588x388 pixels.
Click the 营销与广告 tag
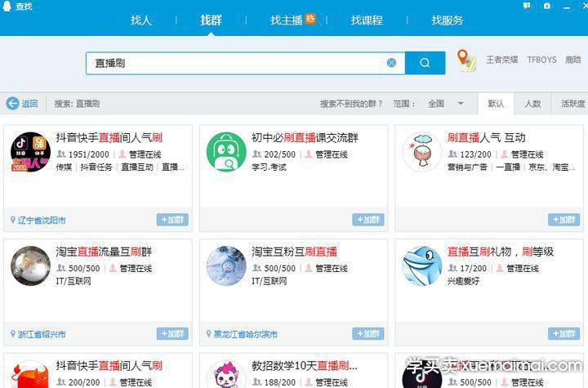point(467,167)
